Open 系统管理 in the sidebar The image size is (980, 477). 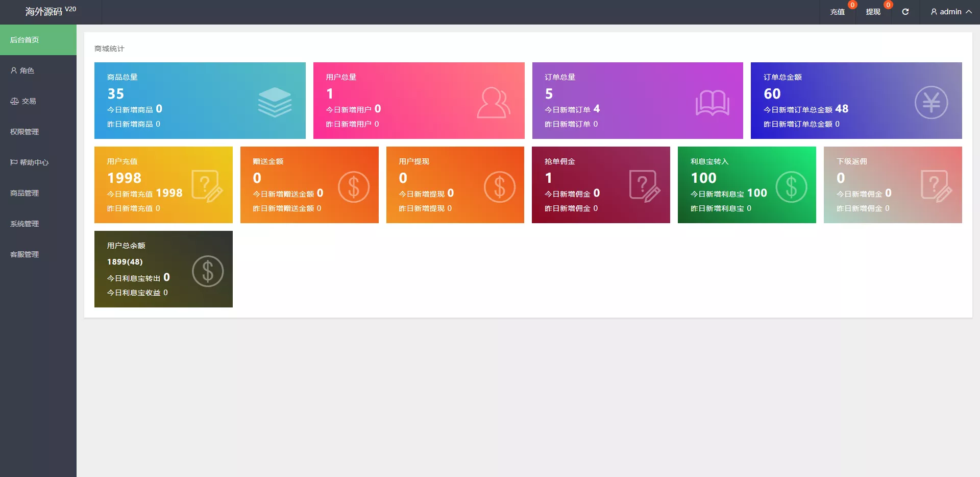click(x=24, y=224)
